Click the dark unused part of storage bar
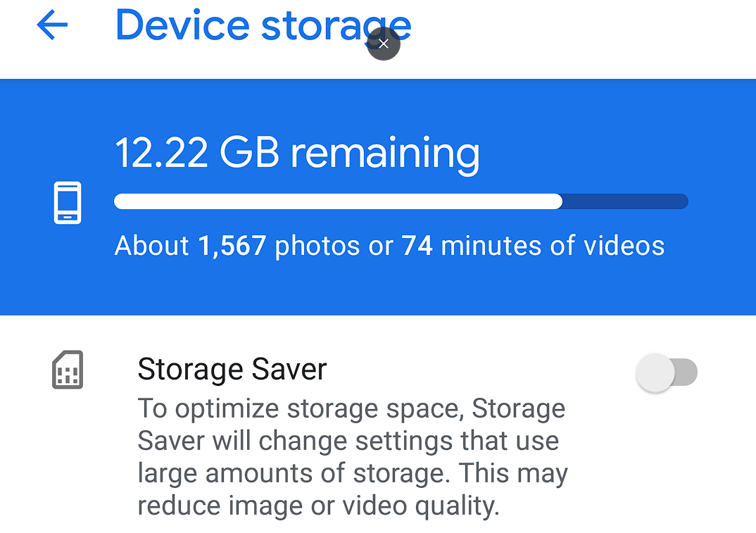The width and height of the screenshot is (756, 533). click(625, 202)
